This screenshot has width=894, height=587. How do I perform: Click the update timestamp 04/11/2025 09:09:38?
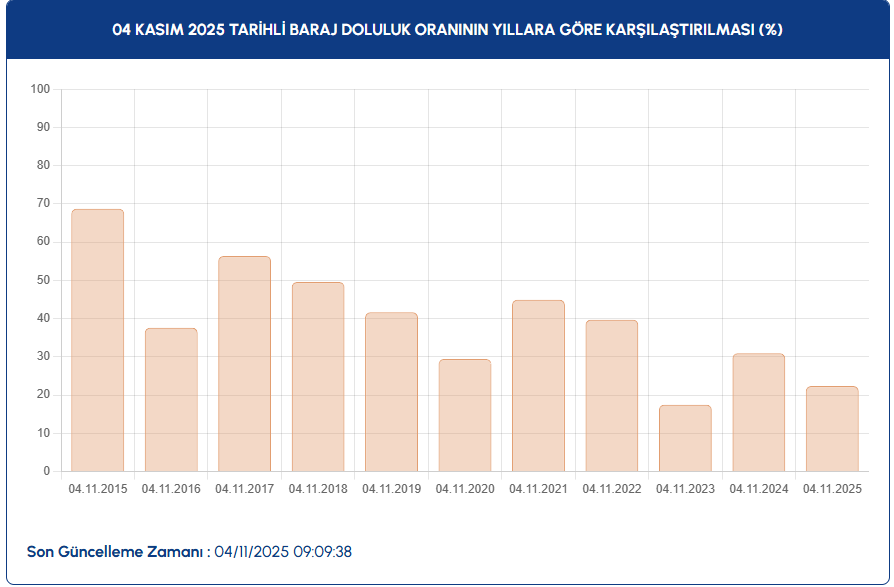(x=283, y=552)
